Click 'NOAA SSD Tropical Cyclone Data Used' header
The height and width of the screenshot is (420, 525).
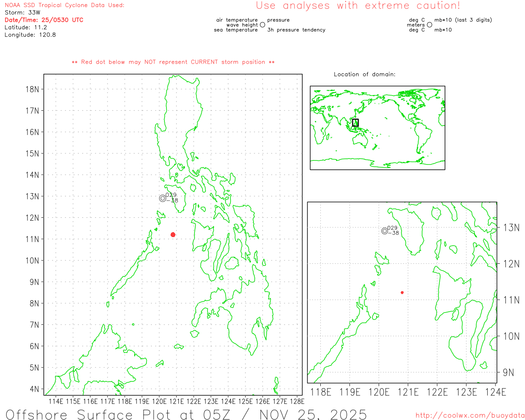pos(64,5)
